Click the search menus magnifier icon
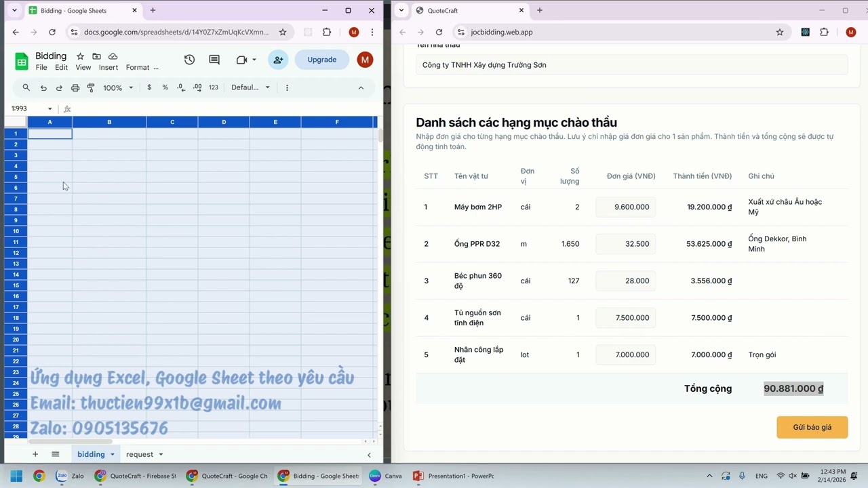The width and height of the screenshot is (868, 488). (x=26, y=87)
